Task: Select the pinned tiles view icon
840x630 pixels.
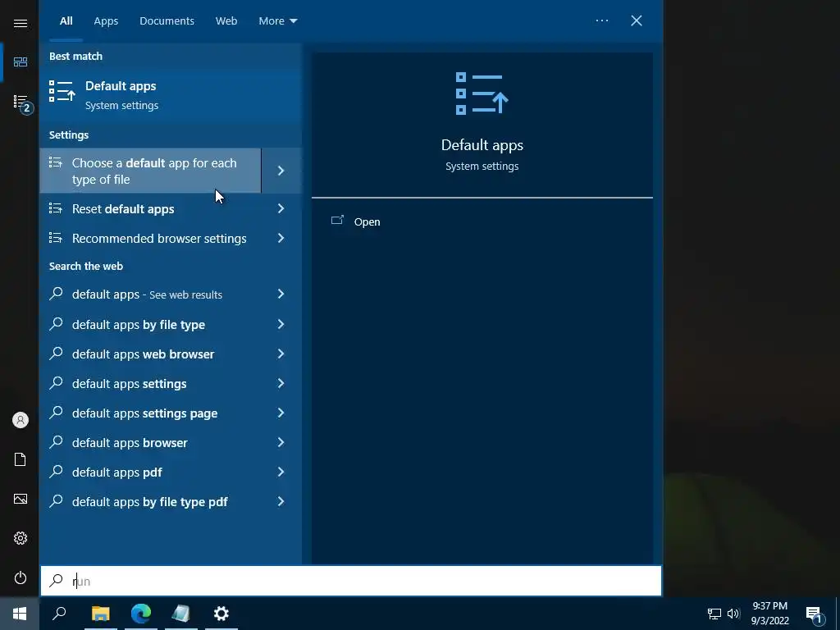Action: (21, 62)
